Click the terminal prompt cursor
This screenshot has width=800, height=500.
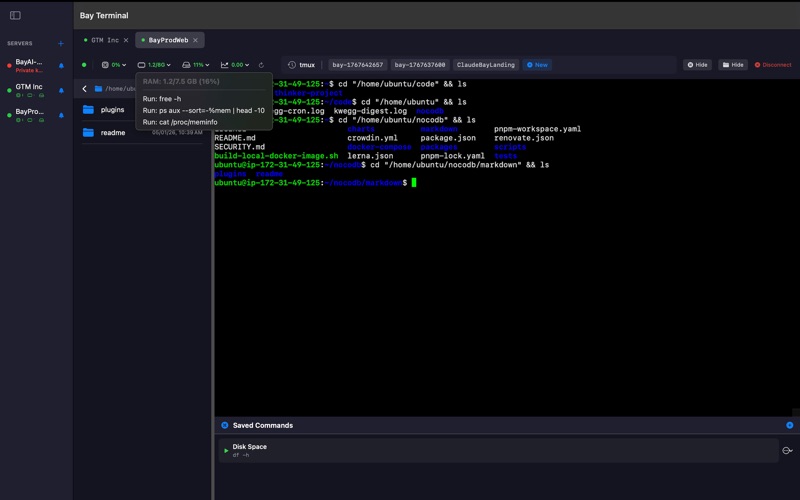coord(414,182)
